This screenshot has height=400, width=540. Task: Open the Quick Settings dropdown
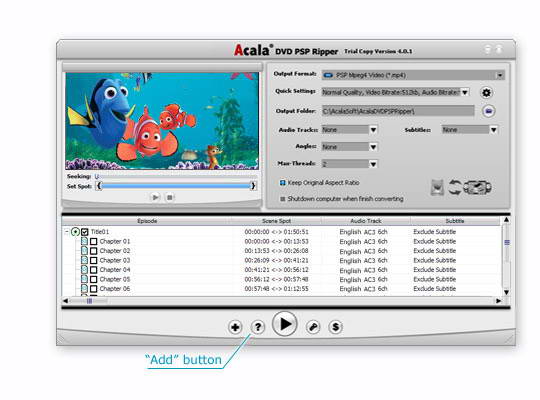click(465, 92)
